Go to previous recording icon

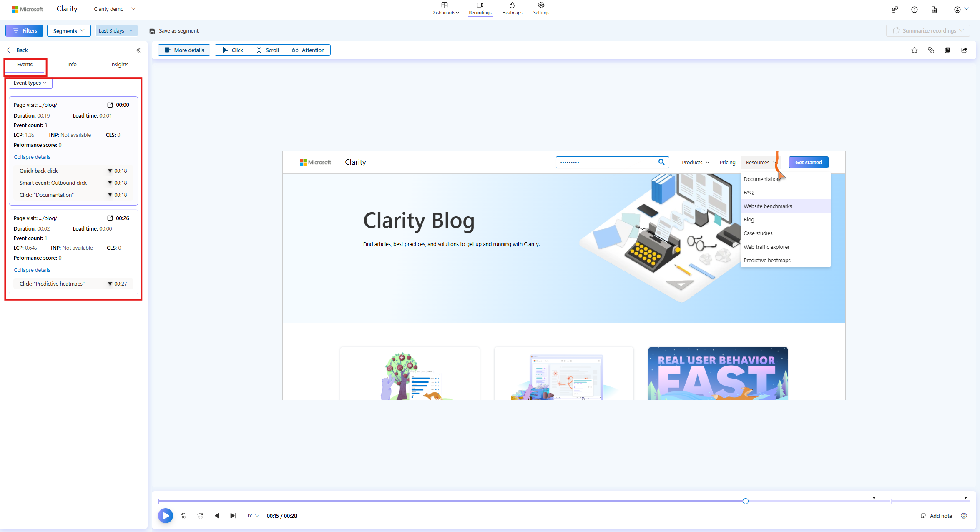click(216, 516)
